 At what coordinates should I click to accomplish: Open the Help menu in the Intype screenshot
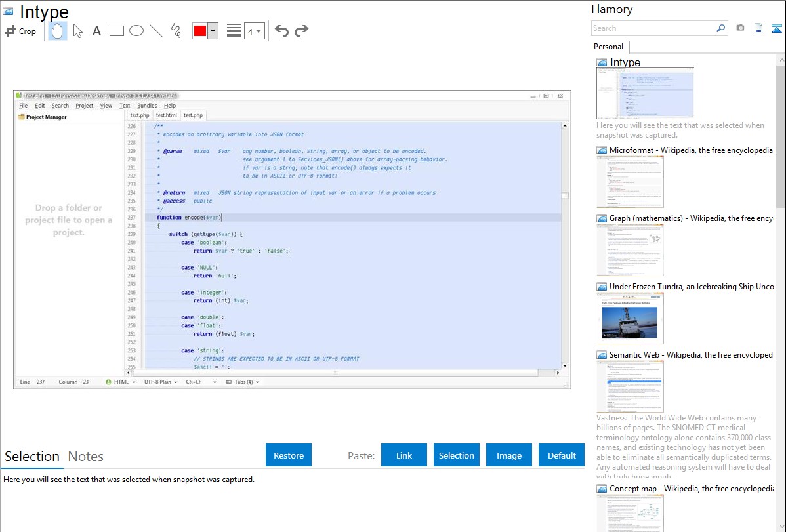point(170,106)
